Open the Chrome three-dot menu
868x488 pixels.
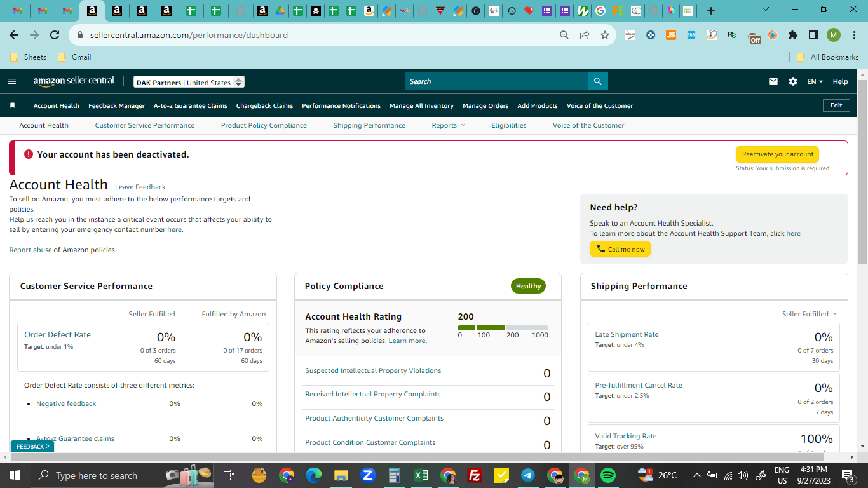[853, 35]
